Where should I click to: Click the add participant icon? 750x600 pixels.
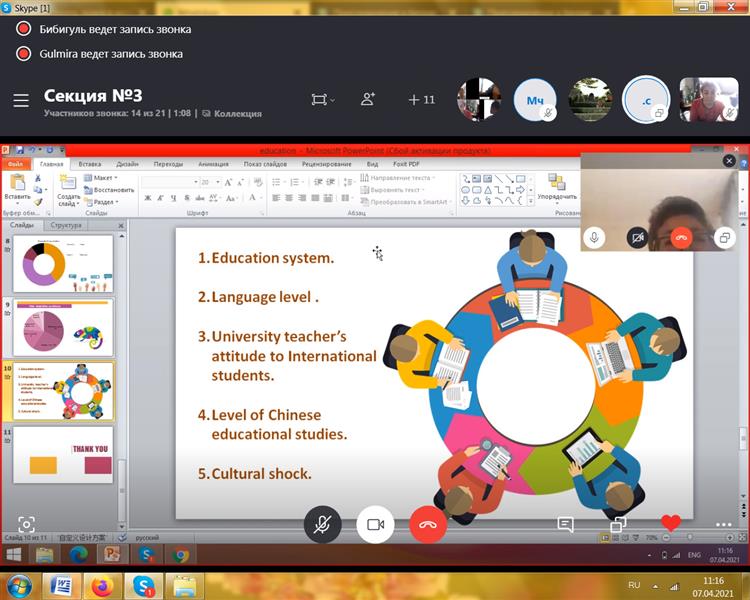[x=368, y=99]
